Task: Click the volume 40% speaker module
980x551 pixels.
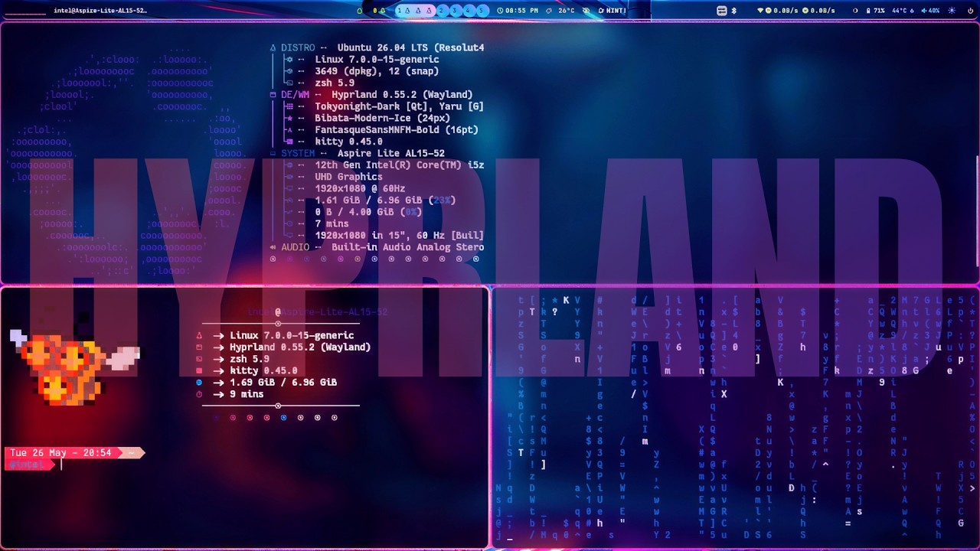Action: [929, 11]
